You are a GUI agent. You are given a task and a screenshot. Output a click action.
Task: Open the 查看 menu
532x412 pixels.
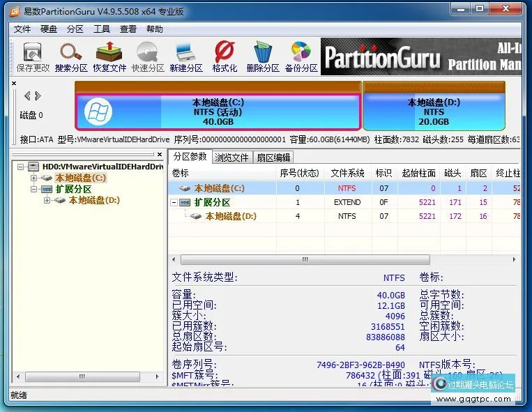pyautogui.click(x=128, y=29)
